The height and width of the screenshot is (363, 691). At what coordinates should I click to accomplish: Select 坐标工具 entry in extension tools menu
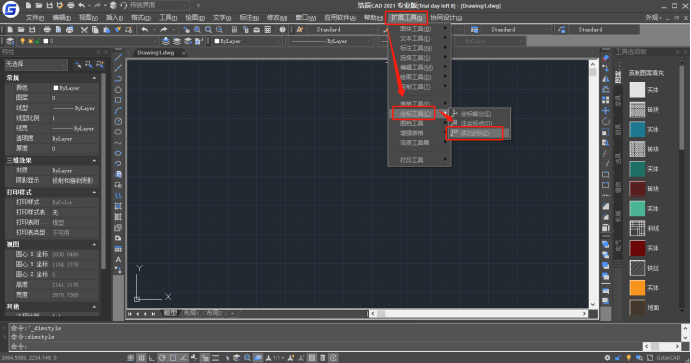click(x=415, y=114)
